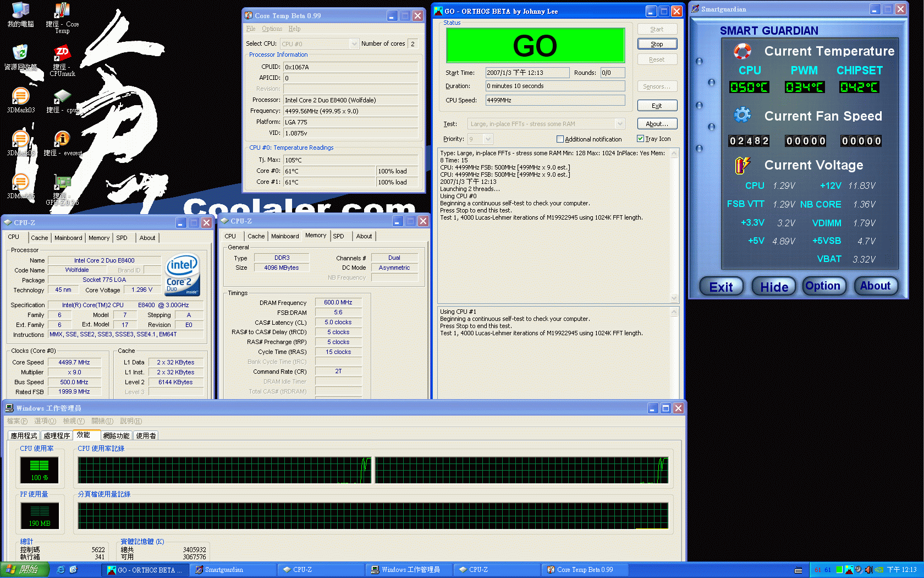Image resolution: width=924 pixels, height=578 pixels.
Task: Open Internet Explorer from quick launch
Action: click(61, 570)
